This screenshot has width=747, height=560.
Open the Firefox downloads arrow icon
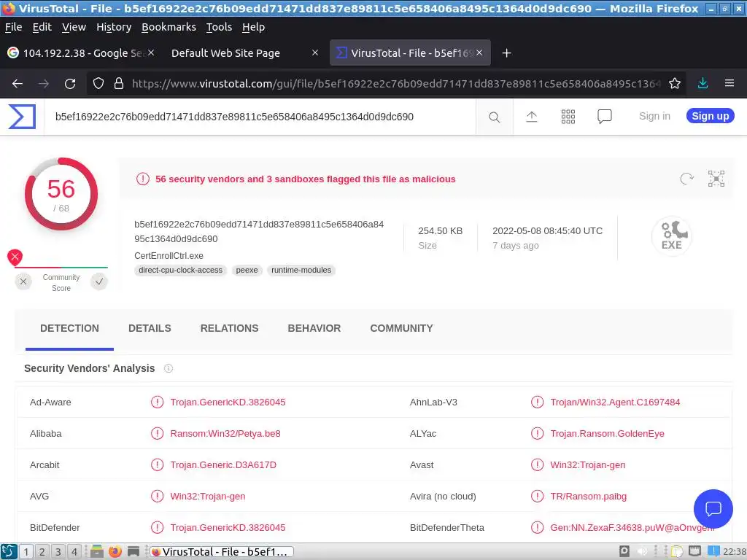click(x=703, y=83)
